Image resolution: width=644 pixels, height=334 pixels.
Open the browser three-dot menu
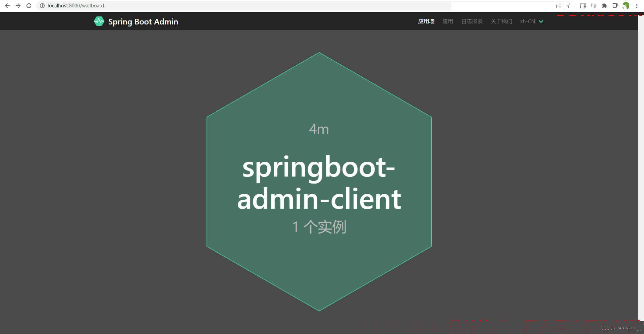(637, 6)
